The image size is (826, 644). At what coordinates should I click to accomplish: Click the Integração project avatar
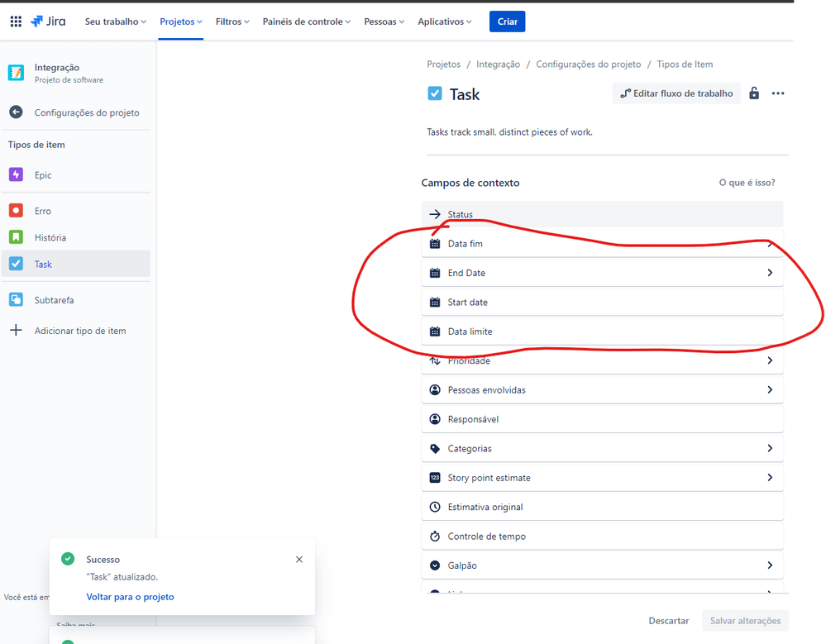(17, 72)
